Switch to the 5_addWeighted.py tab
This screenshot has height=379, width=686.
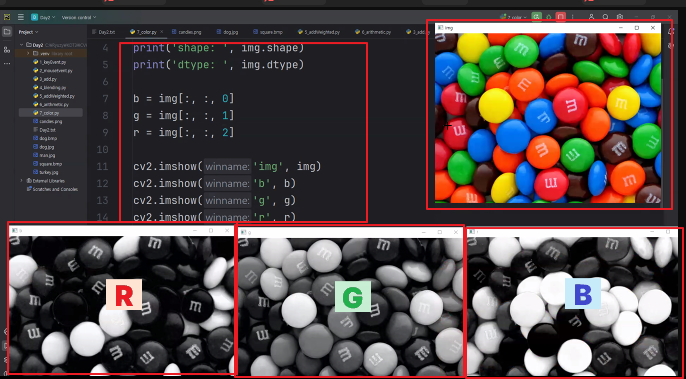(318, 32)
